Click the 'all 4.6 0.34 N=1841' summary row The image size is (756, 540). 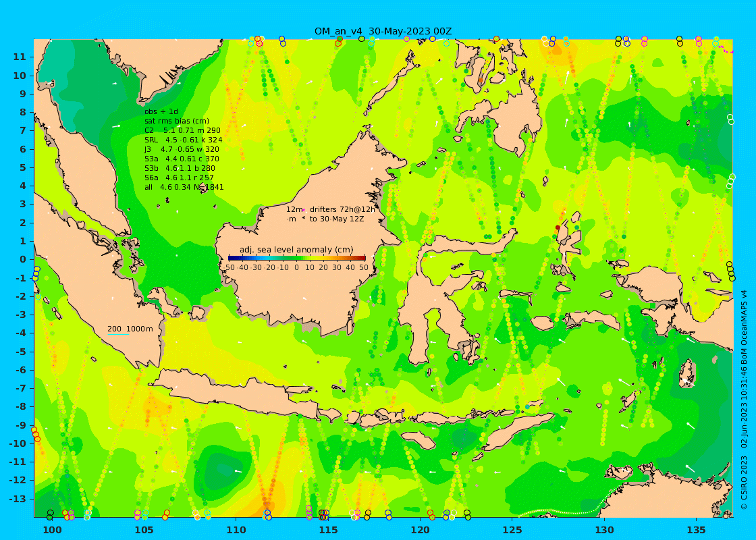(184, 187)
